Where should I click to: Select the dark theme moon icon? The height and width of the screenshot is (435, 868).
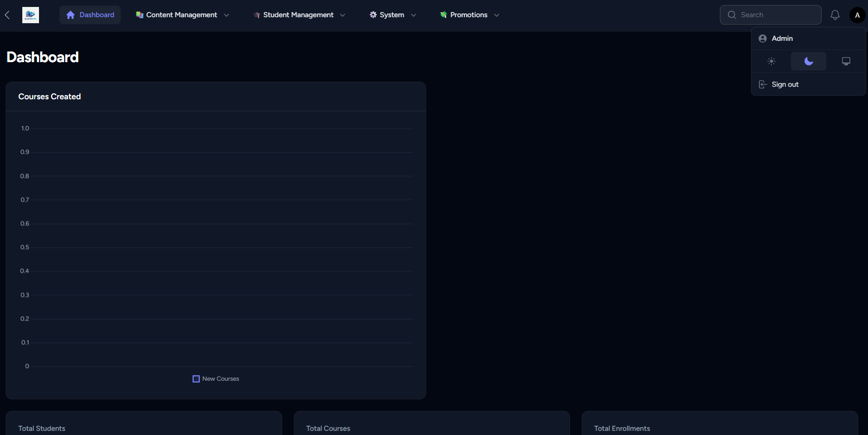(x=808, y=61)
